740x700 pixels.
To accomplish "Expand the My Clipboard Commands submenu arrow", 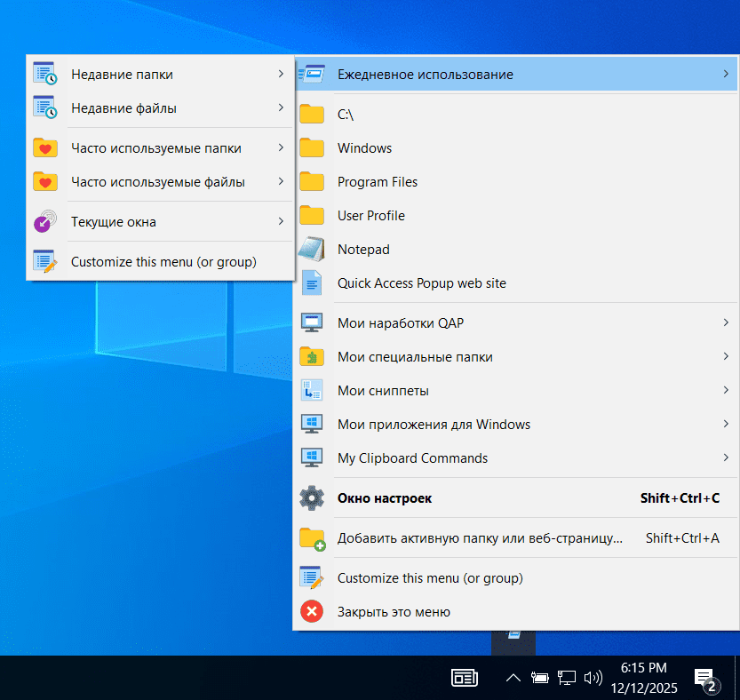I will point(726,458).
